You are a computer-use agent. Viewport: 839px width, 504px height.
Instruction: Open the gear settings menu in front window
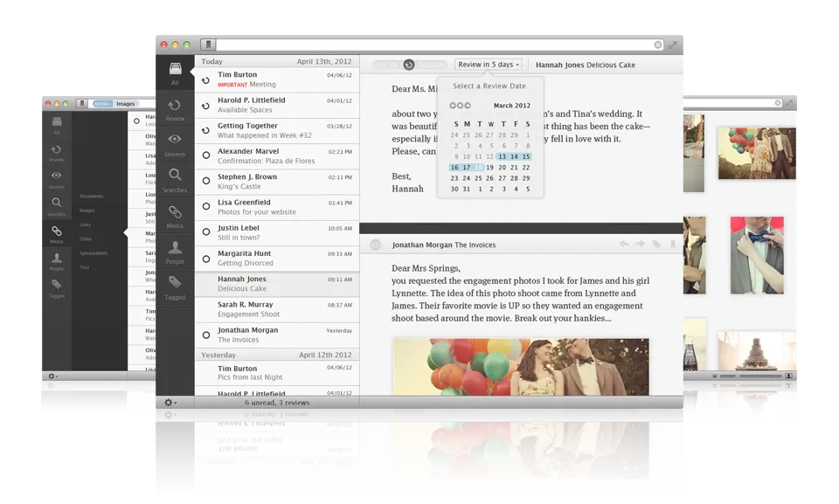pyautogui.click(x=170, y=403)
